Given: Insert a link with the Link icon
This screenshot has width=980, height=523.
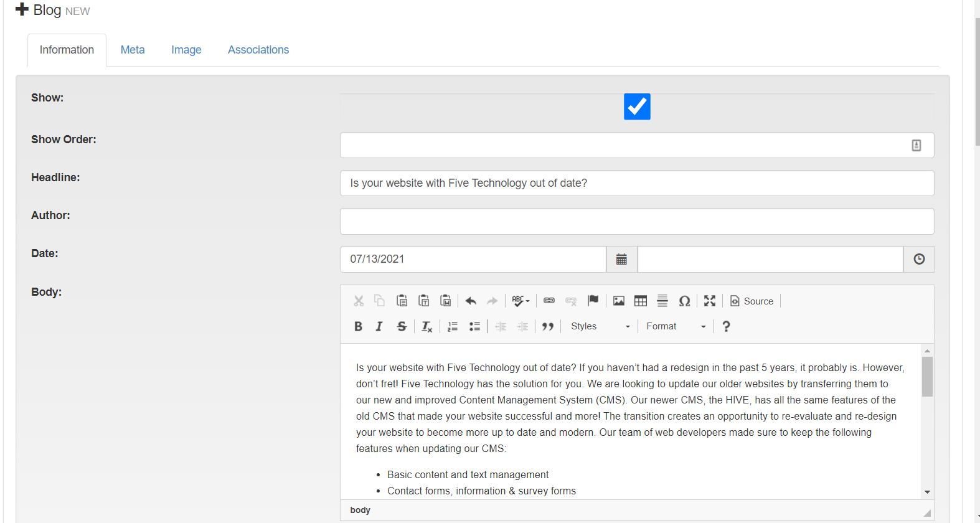Looking at the screenshot, I should (x=549, y=301).
